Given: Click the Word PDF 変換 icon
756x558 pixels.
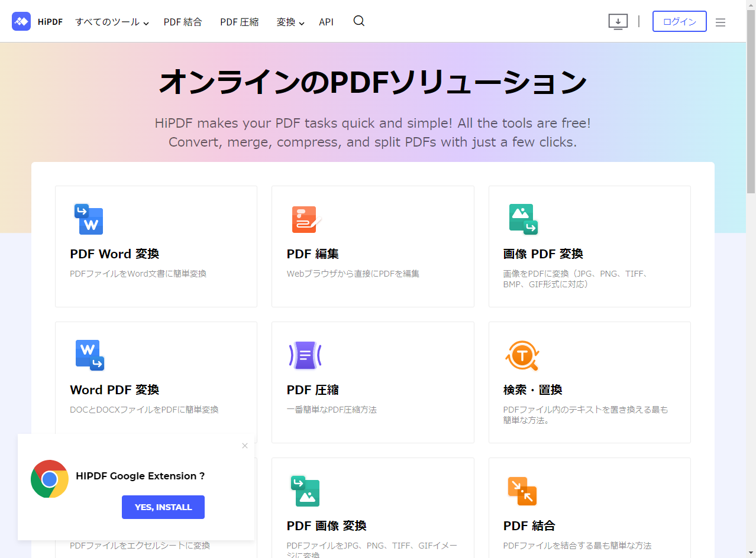Looking at the screenshot, I should pos(89,355).
